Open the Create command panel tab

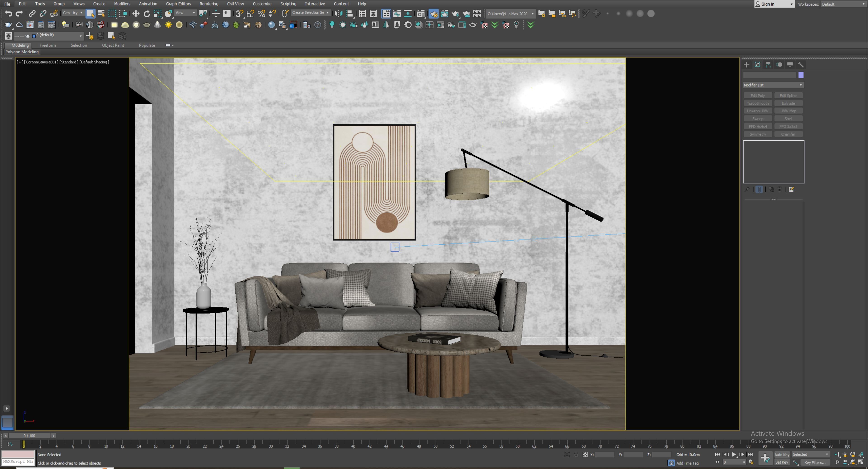[x=747, y=65]
